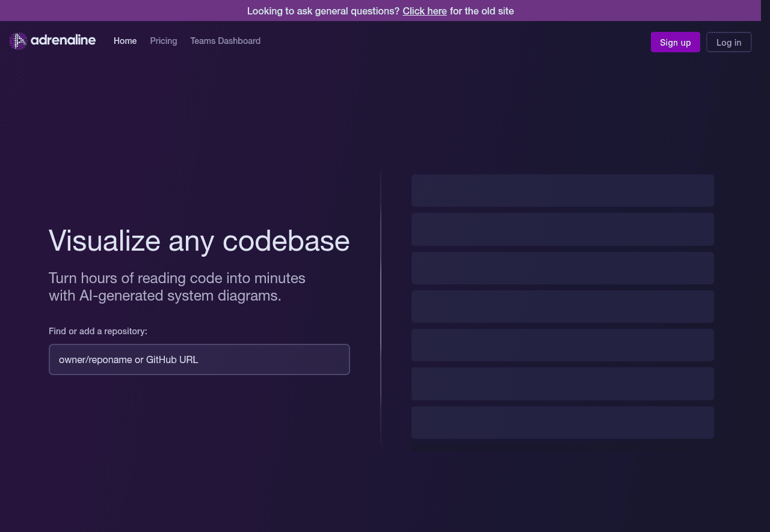770x532 pixels.
Task: Focus the owner/reponame or GitHub URL field
Action: (199, 359)
